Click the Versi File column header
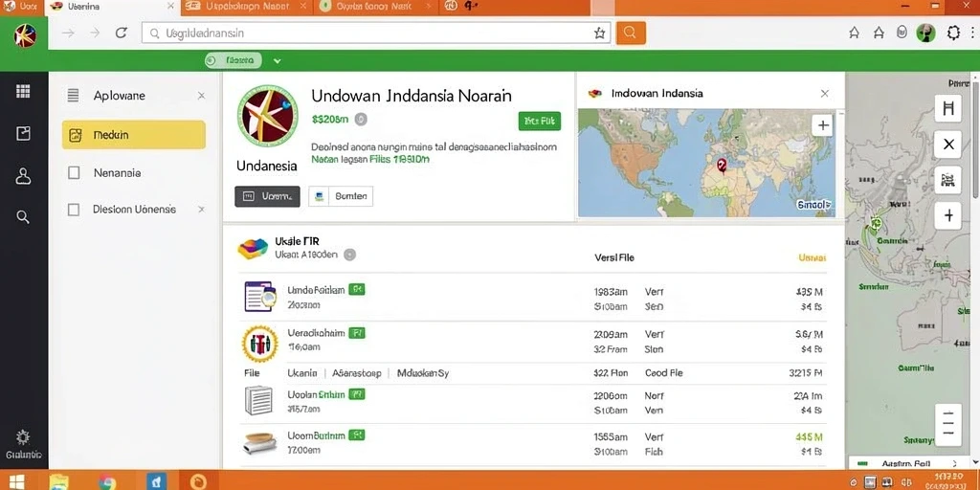 (x=614, y=257)
